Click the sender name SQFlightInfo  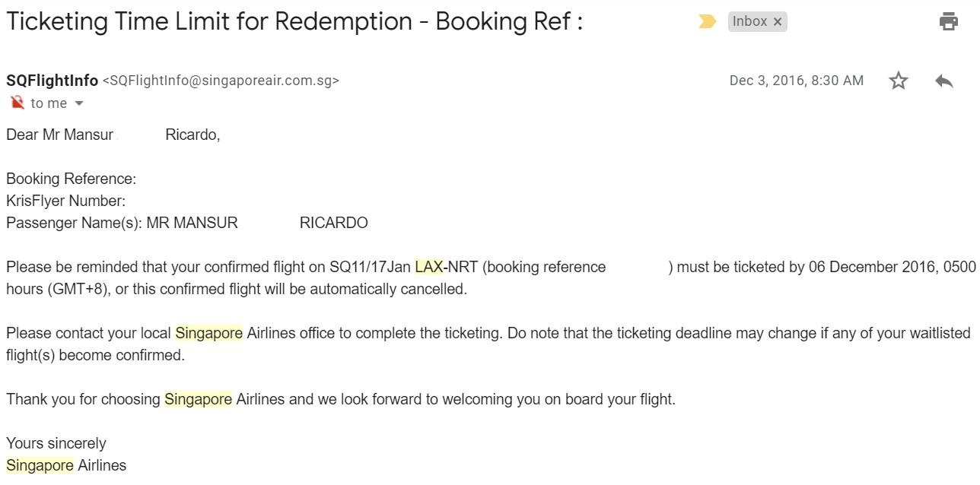coord(52,81)
